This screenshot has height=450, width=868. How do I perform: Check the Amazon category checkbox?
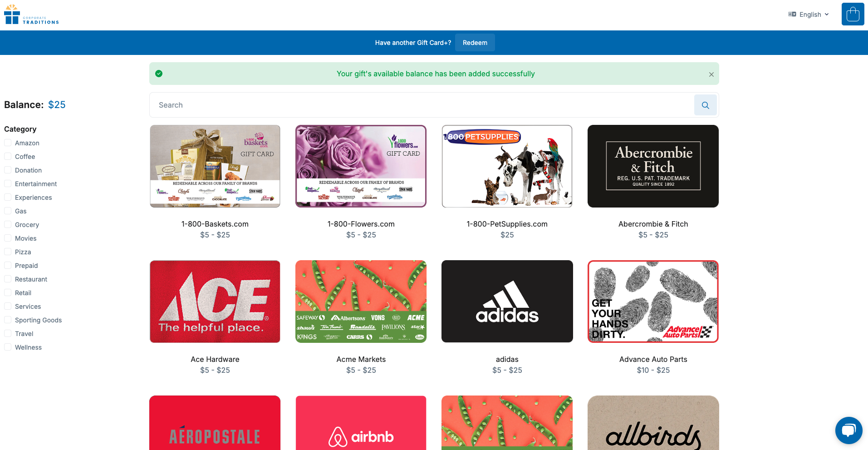(8, 143)
